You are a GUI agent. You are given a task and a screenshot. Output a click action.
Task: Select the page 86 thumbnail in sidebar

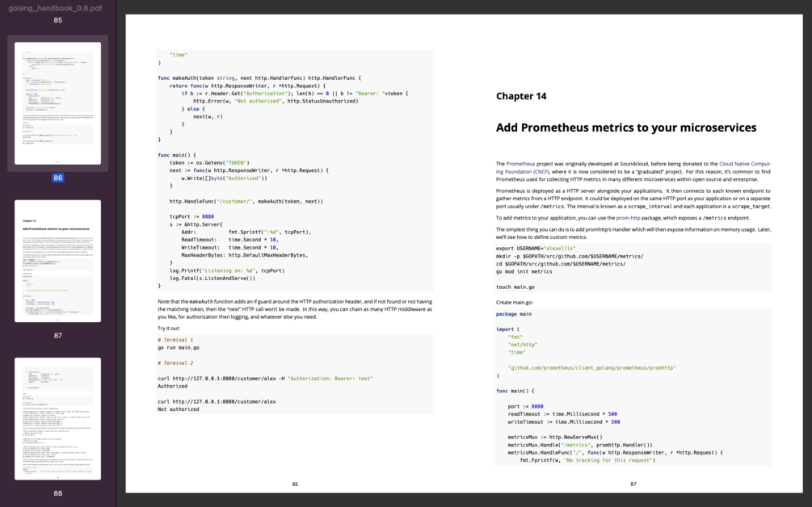tap(57, 103)
